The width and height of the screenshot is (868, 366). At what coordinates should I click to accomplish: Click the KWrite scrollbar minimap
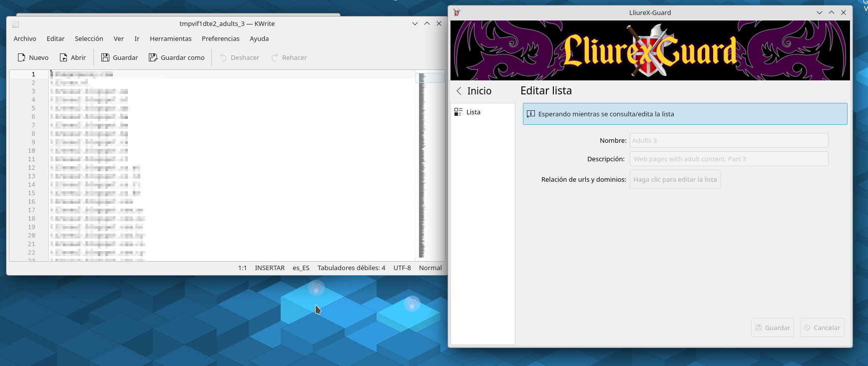coord(422,165)
